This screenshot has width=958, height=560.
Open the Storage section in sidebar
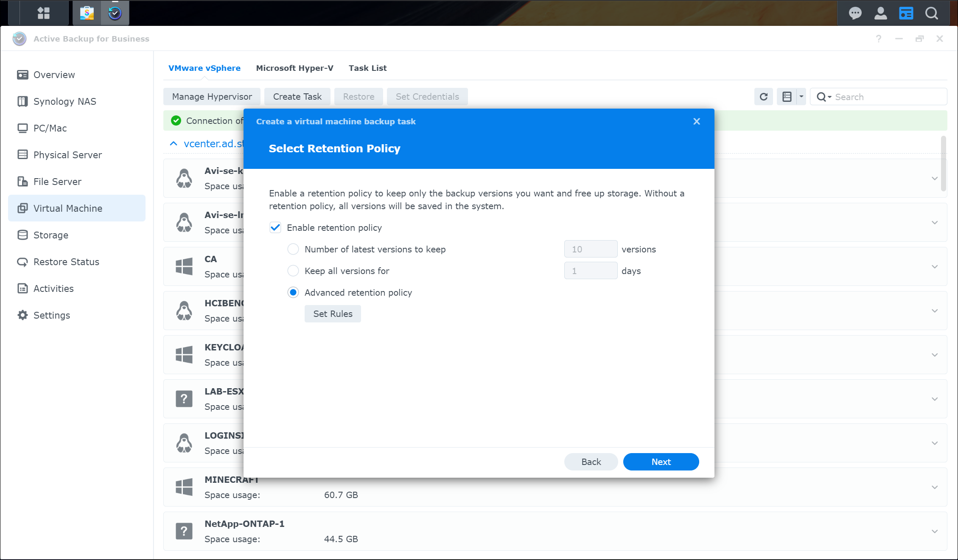click(50, 235)
